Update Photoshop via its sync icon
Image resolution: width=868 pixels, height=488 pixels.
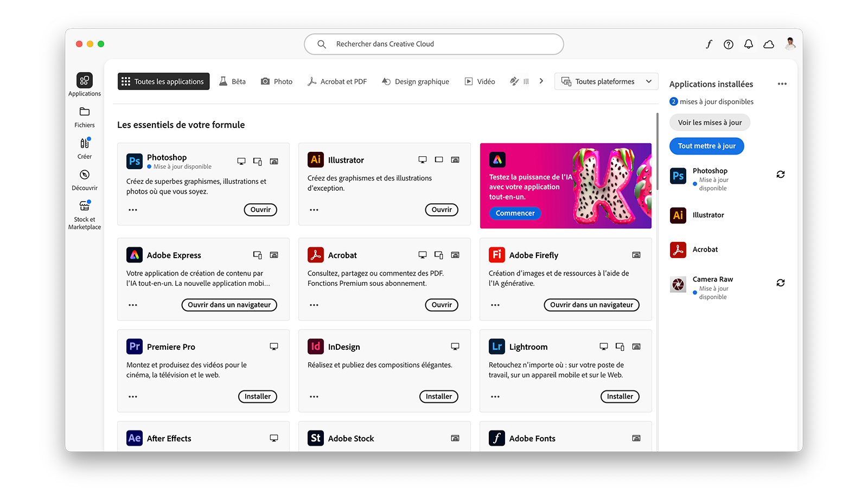click(780, 174)
